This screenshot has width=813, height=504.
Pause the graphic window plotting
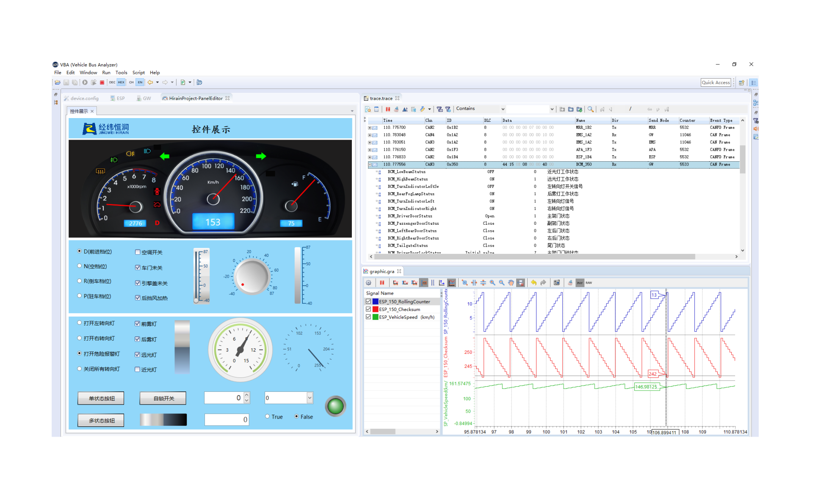(x=382, y=283)
